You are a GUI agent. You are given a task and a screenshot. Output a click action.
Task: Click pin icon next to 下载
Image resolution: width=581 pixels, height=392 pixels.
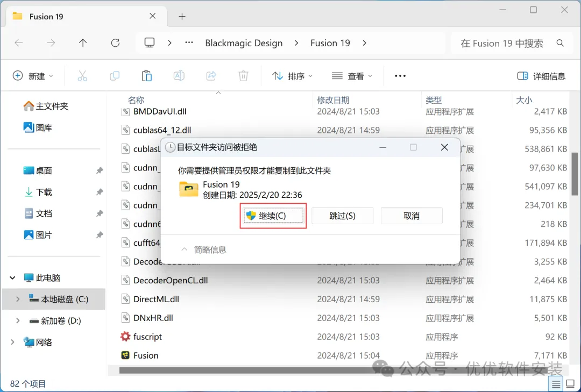[100, 192]
